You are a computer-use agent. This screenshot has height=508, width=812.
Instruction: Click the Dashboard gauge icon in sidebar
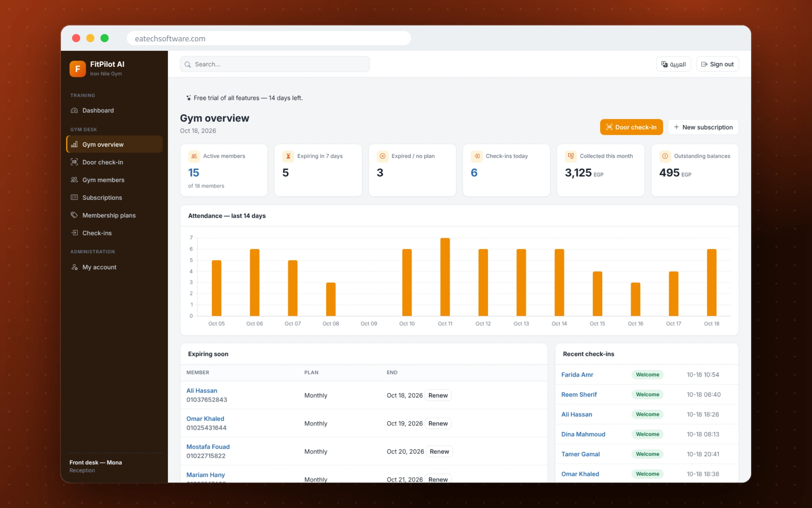point(74,110)
